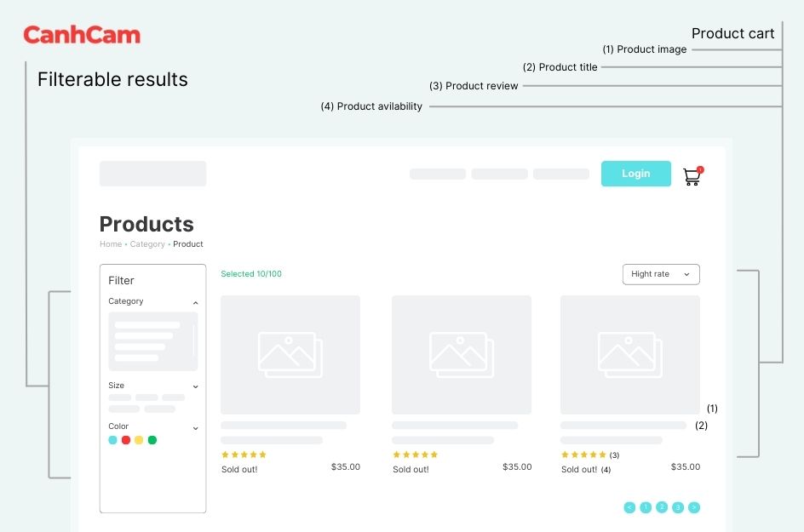Click Home in the breadcrumb trail

[110, 244]
